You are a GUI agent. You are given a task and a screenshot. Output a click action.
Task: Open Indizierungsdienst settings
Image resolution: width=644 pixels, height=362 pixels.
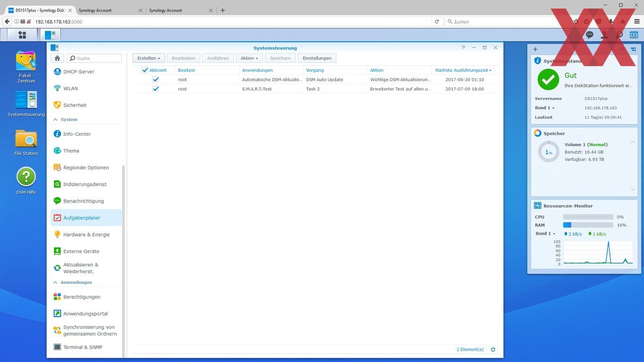86,184
